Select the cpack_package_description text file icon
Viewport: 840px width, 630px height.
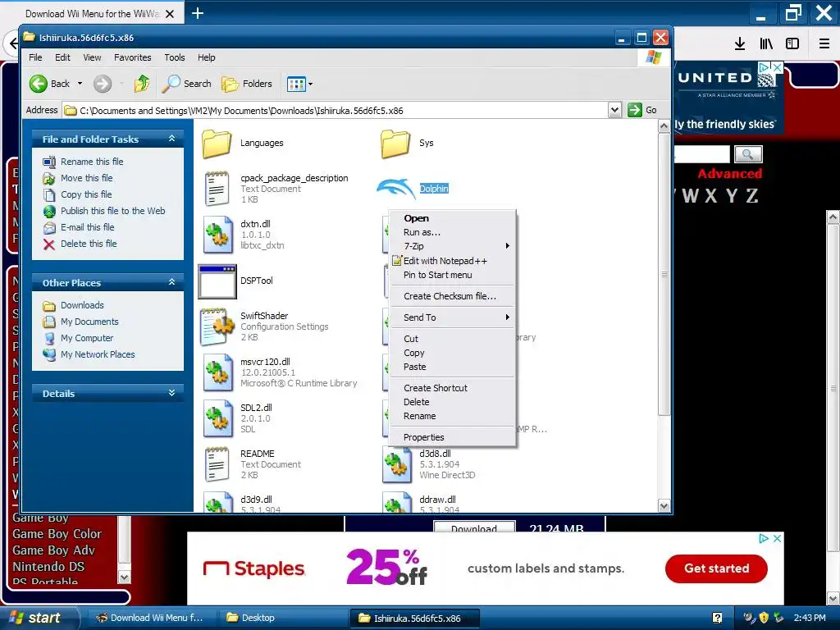[x=217, y=189]
